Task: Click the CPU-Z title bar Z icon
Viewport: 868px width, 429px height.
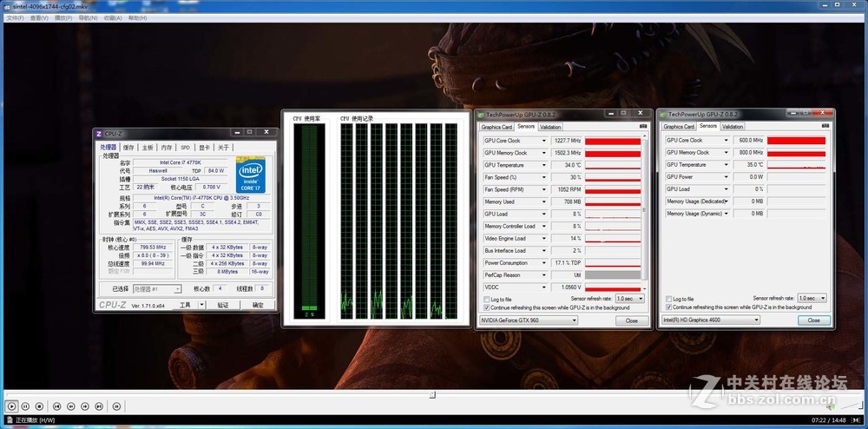Action: pos(99,134)
